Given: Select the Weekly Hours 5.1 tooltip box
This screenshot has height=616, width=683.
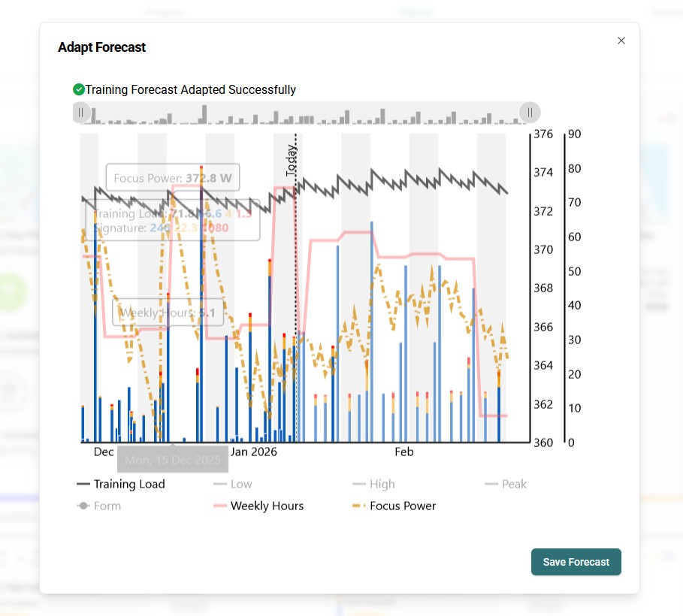Looking at the screenshot, I should coord(168,313).
